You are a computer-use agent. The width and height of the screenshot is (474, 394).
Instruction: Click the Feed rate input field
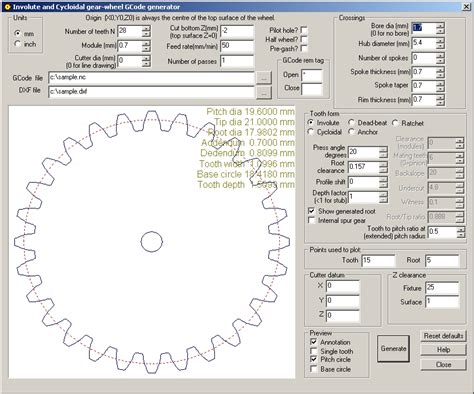[237, 46]
